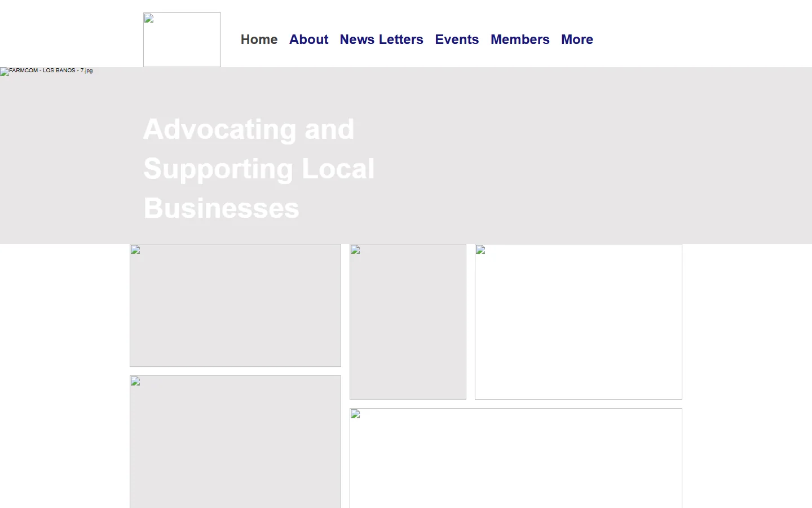The image size is (812, 508).
Task: Open the bottom-left gray gallery thumbnail
Action: 235,441
